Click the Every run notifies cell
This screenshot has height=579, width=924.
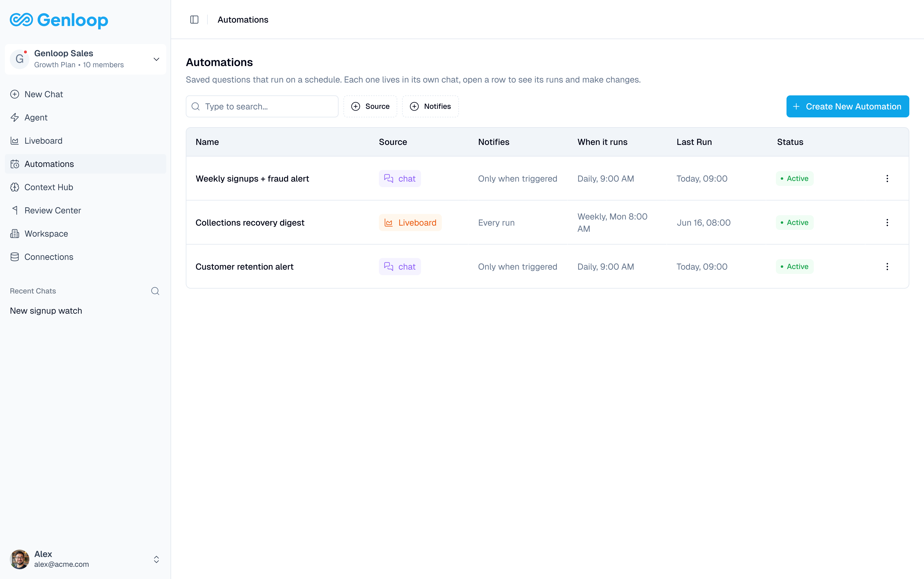[x=496, y=223]
